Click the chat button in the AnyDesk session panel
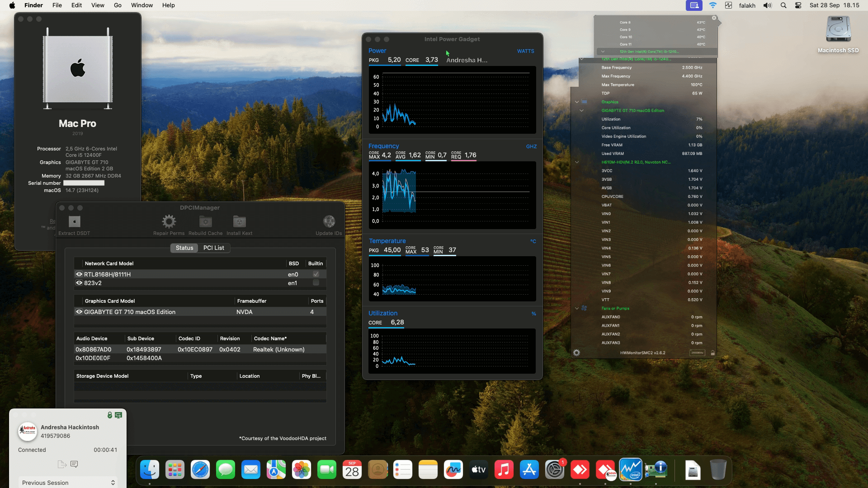The width and height of the screenshot is (868, 488). (74, 464)
